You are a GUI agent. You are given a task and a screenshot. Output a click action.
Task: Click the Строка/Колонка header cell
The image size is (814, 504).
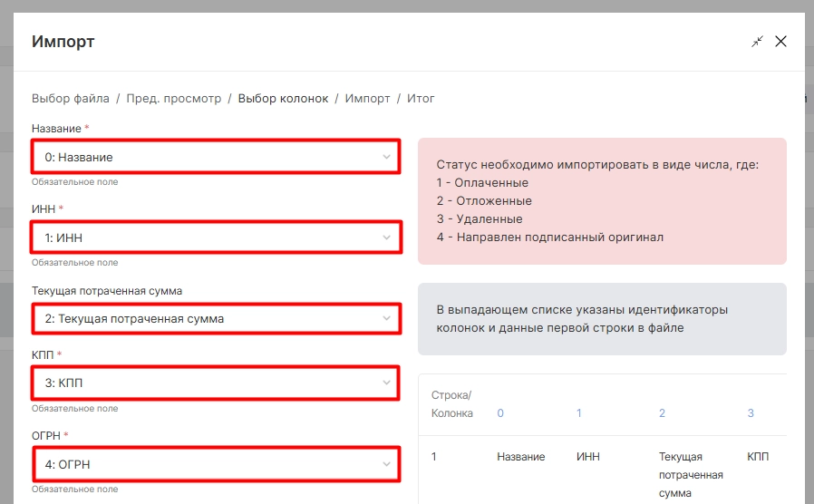click(x=451, y=404)
